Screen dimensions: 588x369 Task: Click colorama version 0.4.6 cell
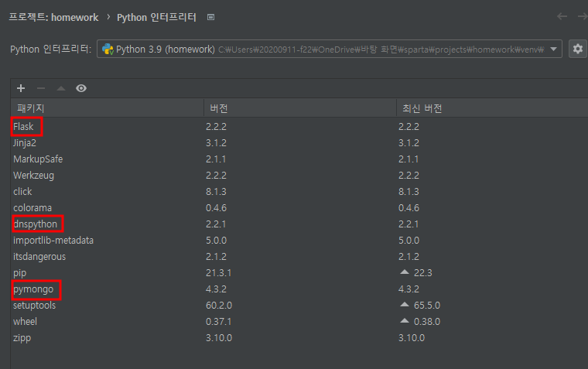[216, 208]
